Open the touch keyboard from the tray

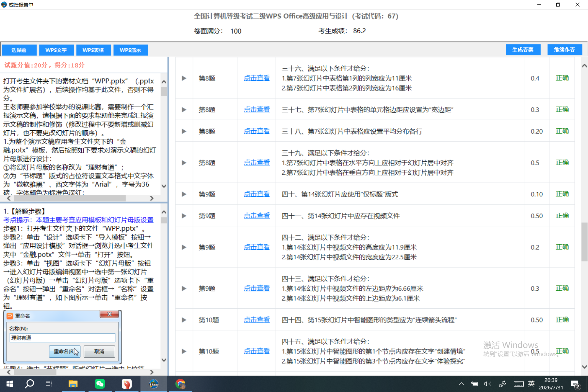tap(518, 384)
